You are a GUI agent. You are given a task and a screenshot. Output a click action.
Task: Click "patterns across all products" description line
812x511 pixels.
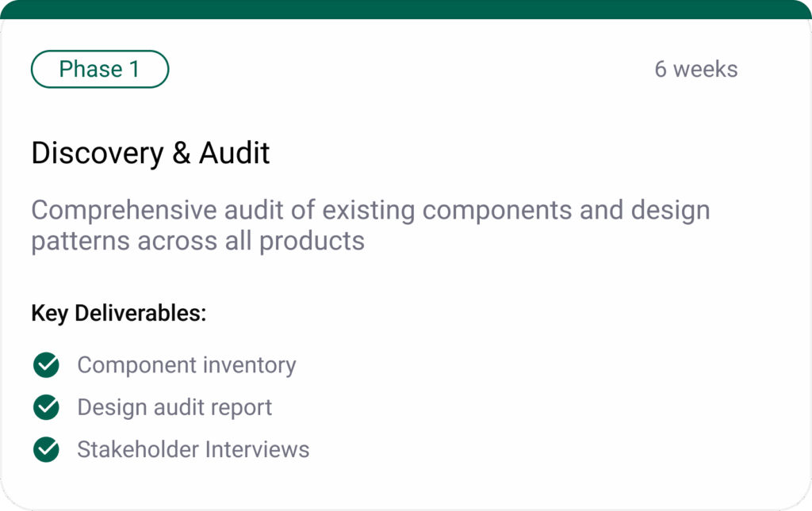pyautogui.click(x=197, y=240)
